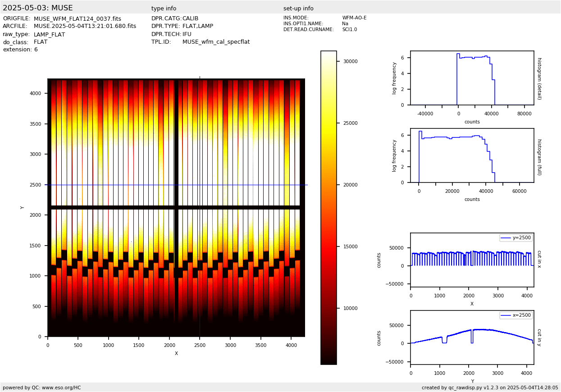Click the 'created by qc_rawdisp.py' footer text
Viewport: 561px width, 392px height.
coord(490,387)
